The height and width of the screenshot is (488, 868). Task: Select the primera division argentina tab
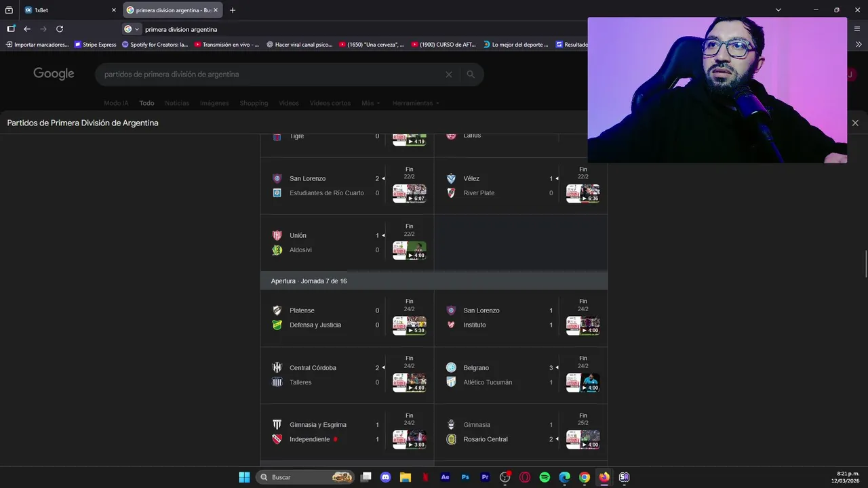pyautogui.click(x=173, y=10)
